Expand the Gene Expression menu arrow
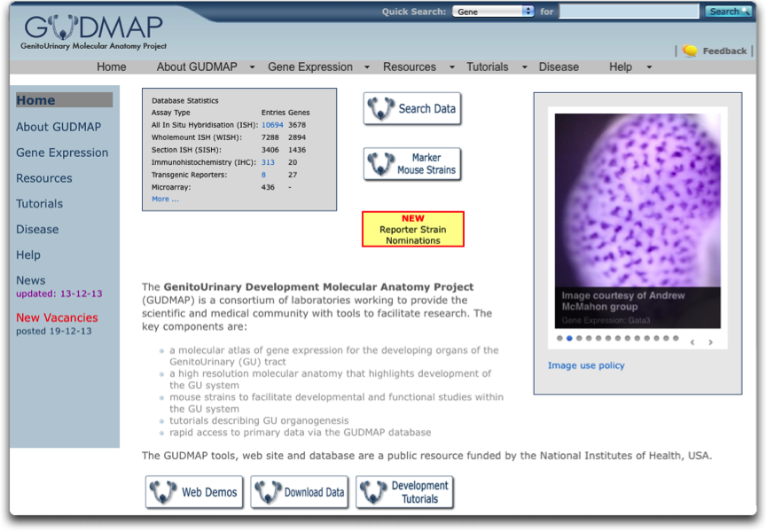This screenshot has width=767, height=532. pyautogui.click(x=366, y=67)
